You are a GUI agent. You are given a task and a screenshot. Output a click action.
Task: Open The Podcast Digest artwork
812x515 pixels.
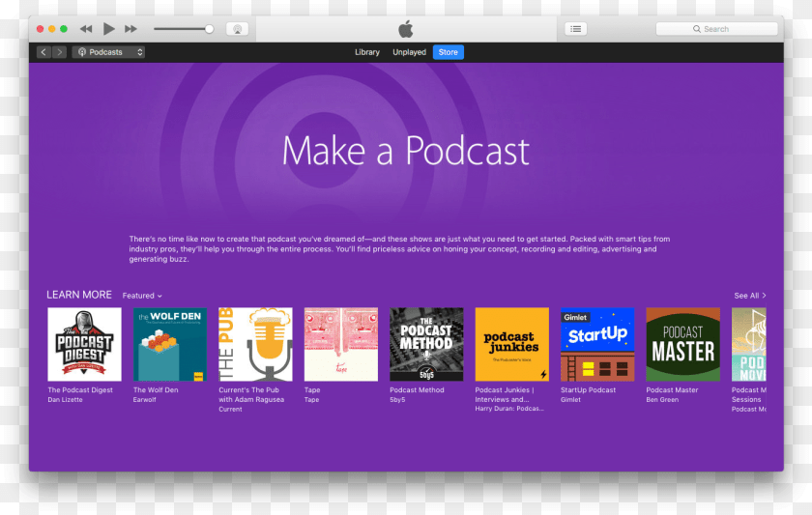[x=84, y=344]
